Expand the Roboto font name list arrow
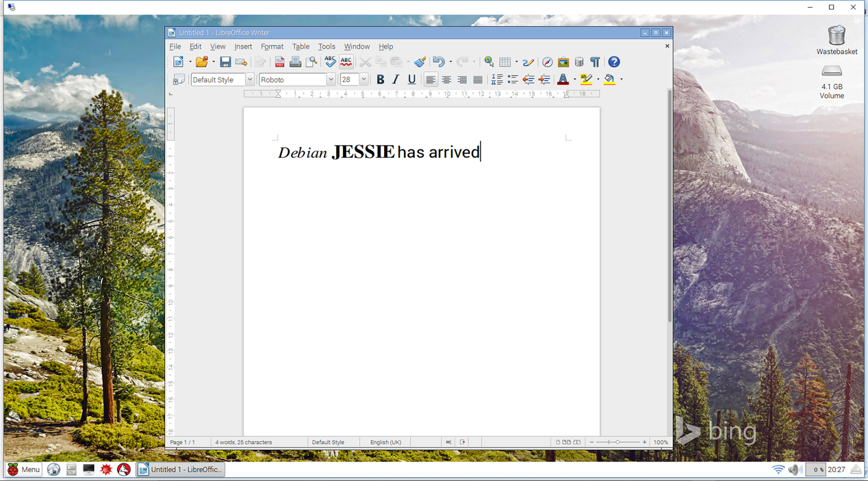The width and height of the screenshot is (868, 481). 330,79
